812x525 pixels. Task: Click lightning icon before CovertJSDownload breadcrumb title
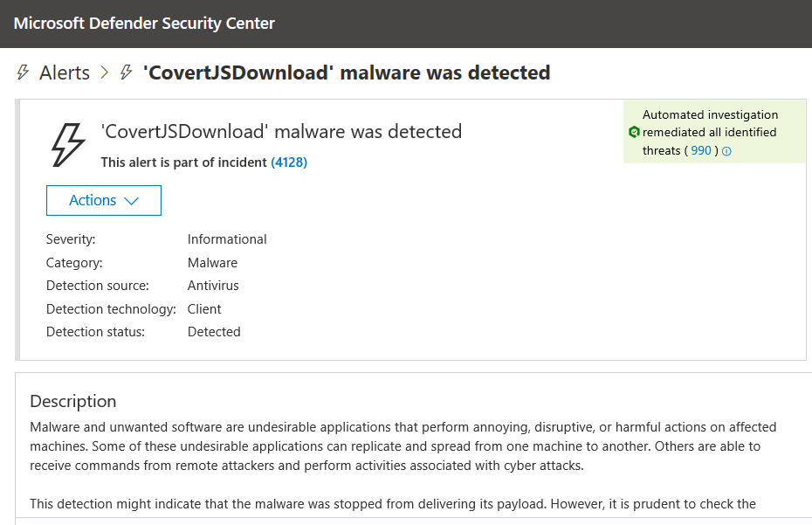tap(127, 73)
